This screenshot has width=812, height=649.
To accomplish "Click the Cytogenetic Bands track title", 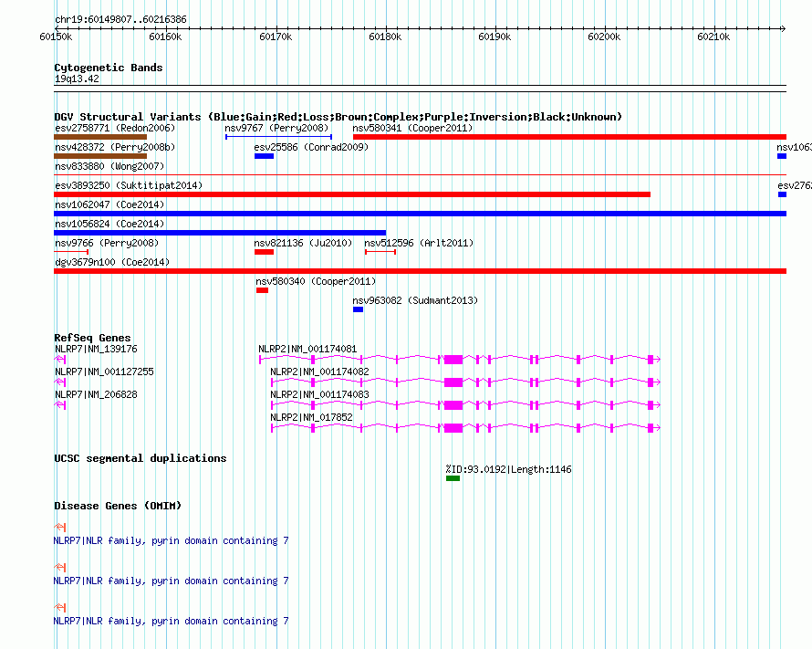I will coord(109,68).
